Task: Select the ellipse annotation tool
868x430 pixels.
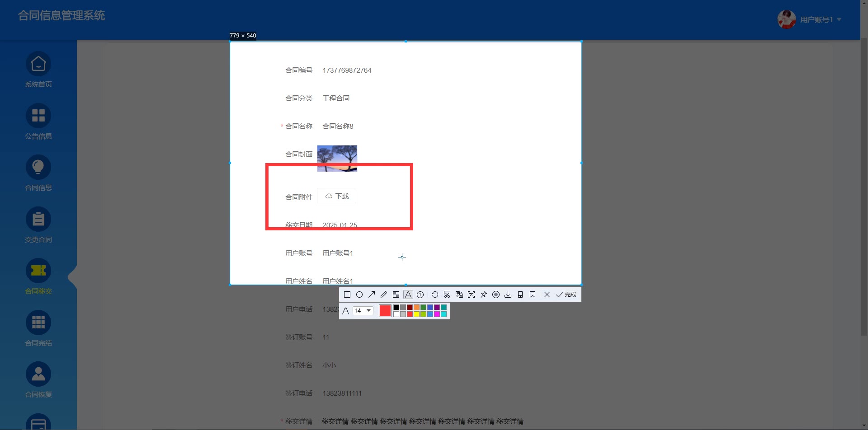Action: coord(359,294)
